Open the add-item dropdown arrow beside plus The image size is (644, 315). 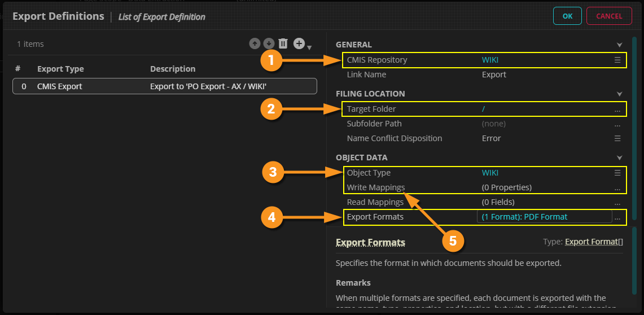(x=309, y=47)
